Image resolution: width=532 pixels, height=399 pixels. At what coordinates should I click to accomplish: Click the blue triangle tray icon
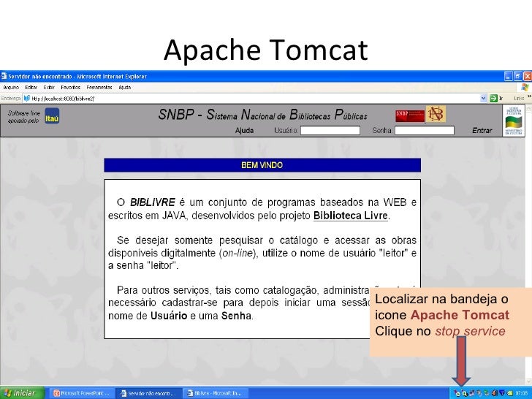[502, 392]
